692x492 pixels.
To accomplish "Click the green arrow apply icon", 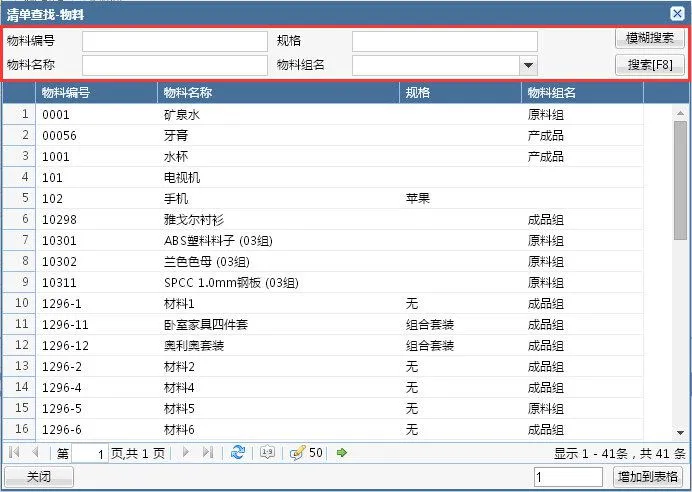I will [342, 452].
